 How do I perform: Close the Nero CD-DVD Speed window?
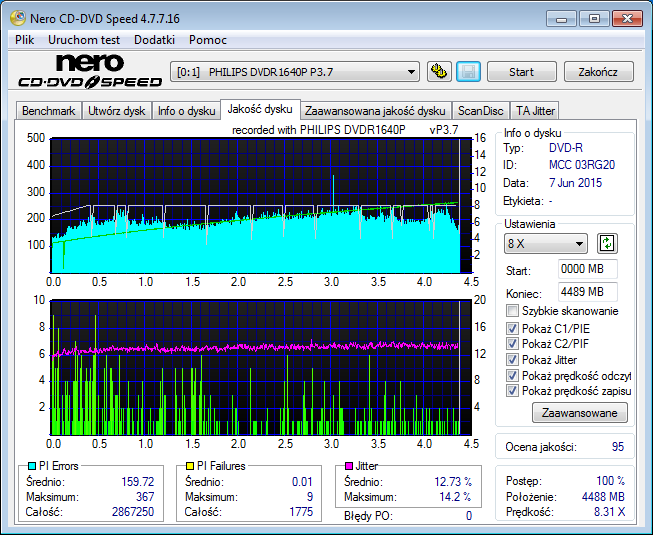click(627, 19)
